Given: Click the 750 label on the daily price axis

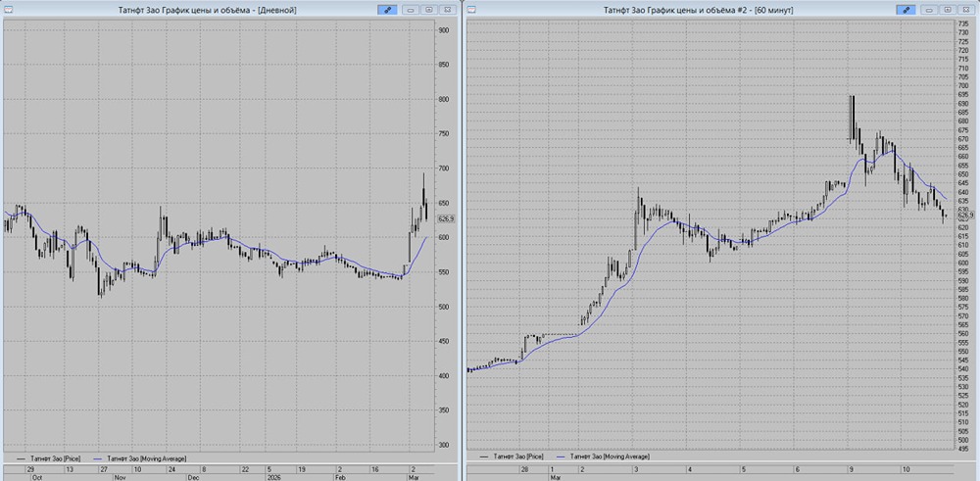Looking at the screenshot, I should point(444,134).
